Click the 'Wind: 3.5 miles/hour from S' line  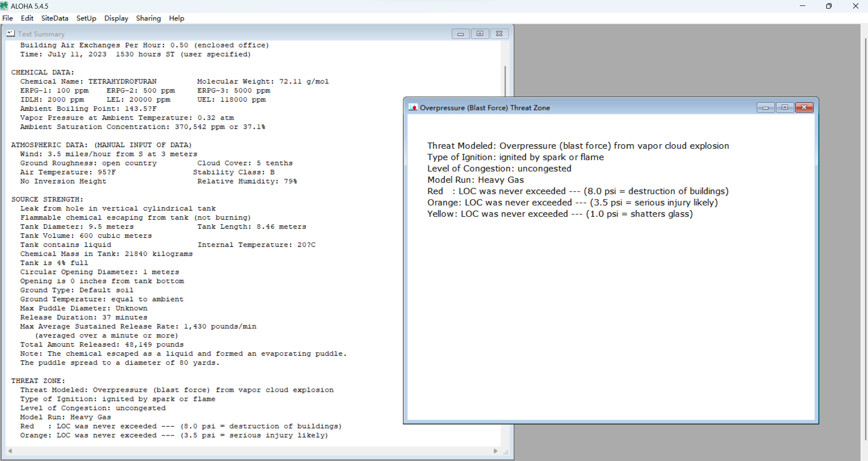[x=109, y=154]
